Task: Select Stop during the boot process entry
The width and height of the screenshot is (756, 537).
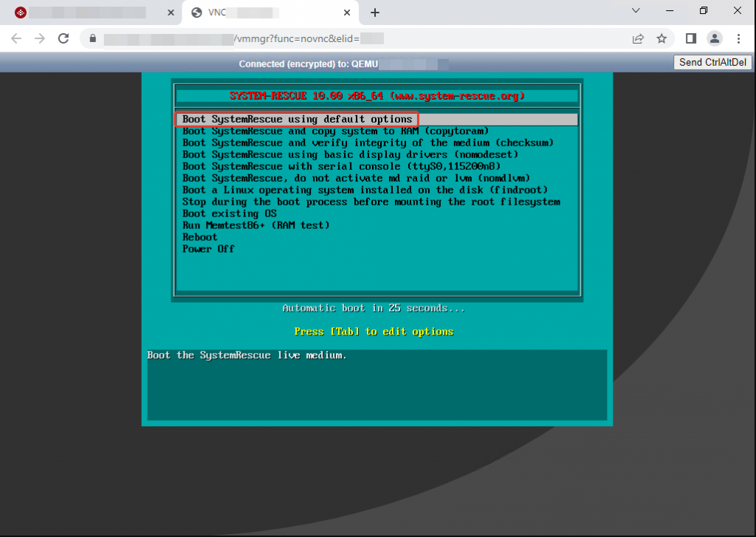Action: pos(371,202)
